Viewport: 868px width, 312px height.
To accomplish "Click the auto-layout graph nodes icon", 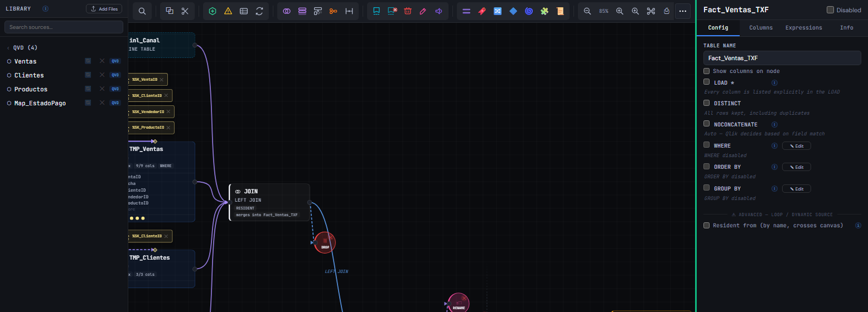I will pos(651,11).
